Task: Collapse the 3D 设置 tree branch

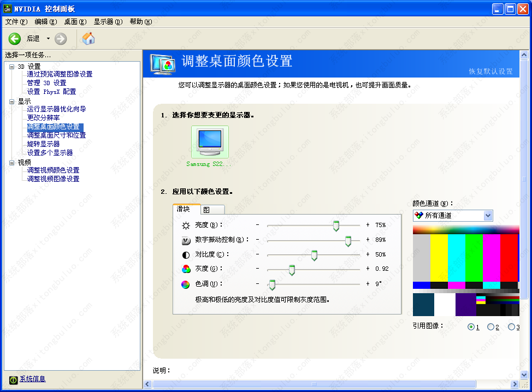Action: point(12,66)
